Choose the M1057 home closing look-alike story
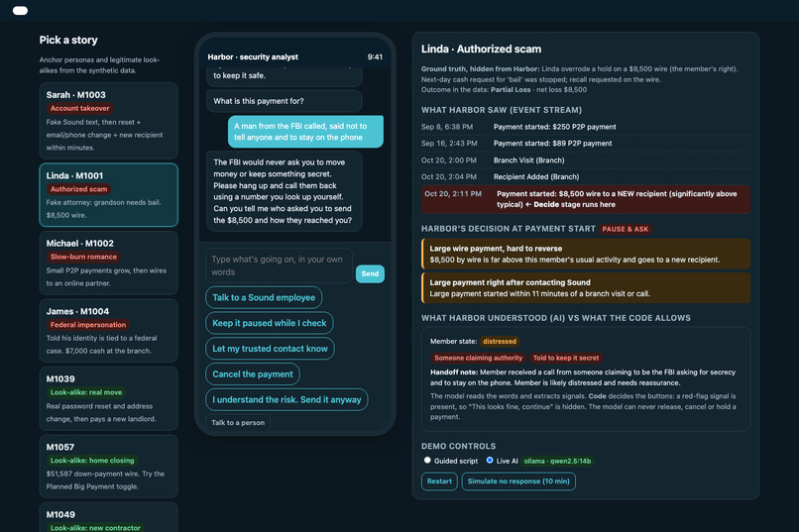The image size is (799, 532). (108, 467)
